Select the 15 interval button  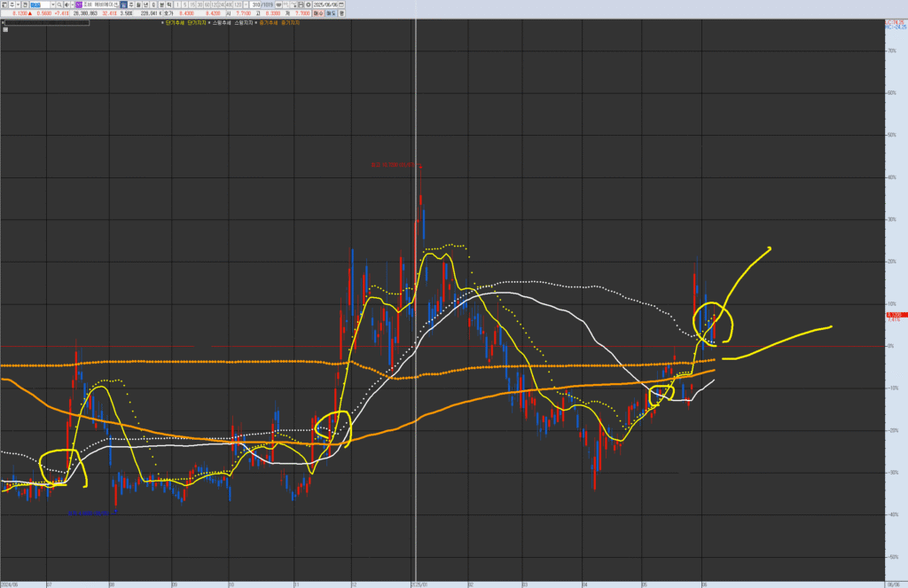[192, 4]
